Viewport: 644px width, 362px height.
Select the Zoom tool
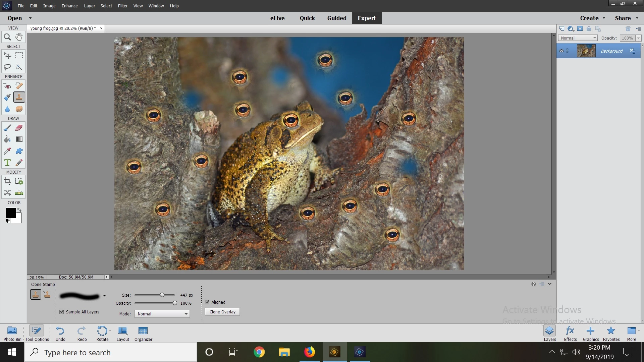click(7, 37)
